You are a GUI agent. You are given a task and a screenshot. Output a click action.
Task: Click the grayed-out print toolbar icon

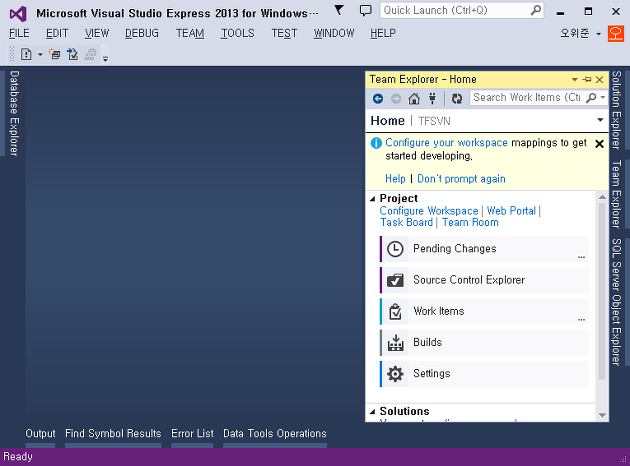[91, 54]
